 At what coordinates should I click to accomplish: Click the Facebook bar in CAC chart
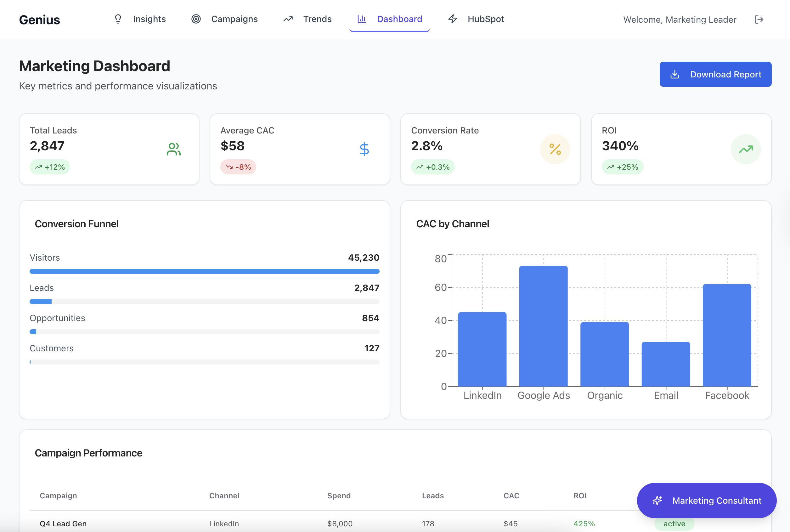tap(727, 335)
